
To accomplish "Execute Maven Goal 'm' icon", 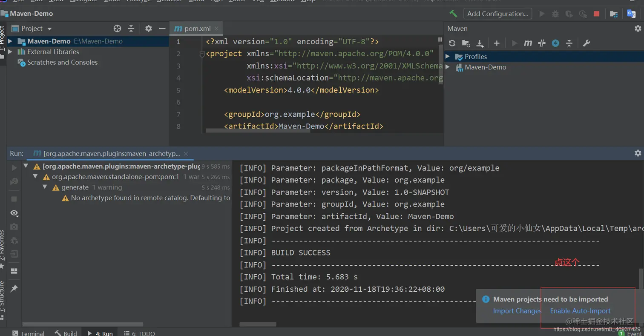I will pyautogui.click(x=528, y=43).
